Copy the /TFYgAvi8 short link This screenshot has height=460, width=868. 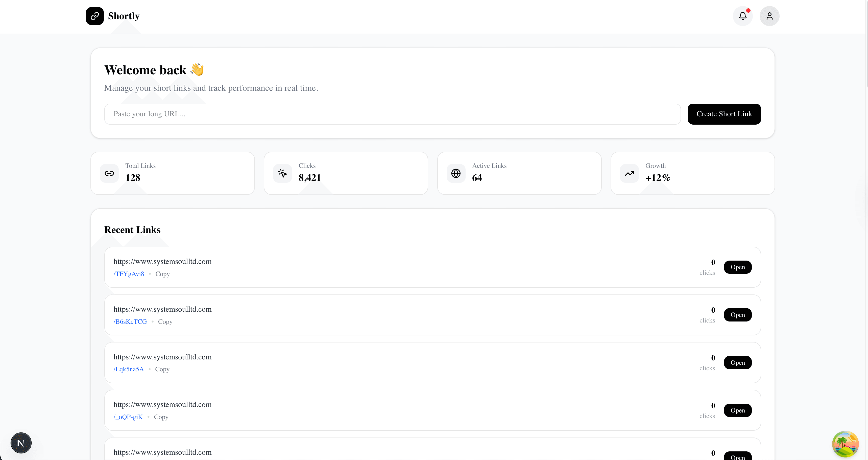(x=162, y=274)
